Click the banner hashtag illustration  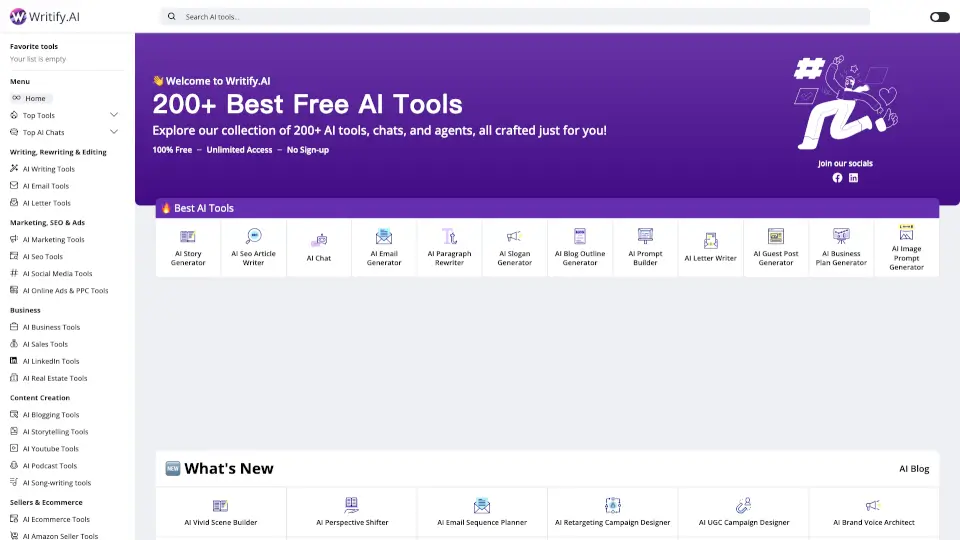pos(809,68)
